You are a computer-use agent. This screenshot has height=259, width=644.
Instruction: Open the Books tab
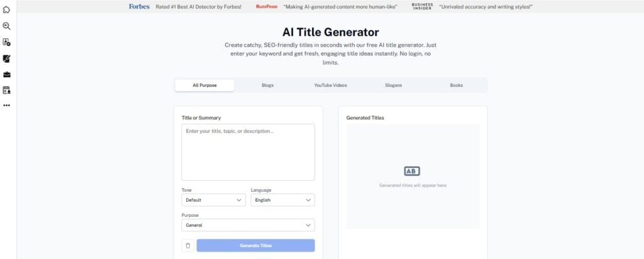point(456,85)
